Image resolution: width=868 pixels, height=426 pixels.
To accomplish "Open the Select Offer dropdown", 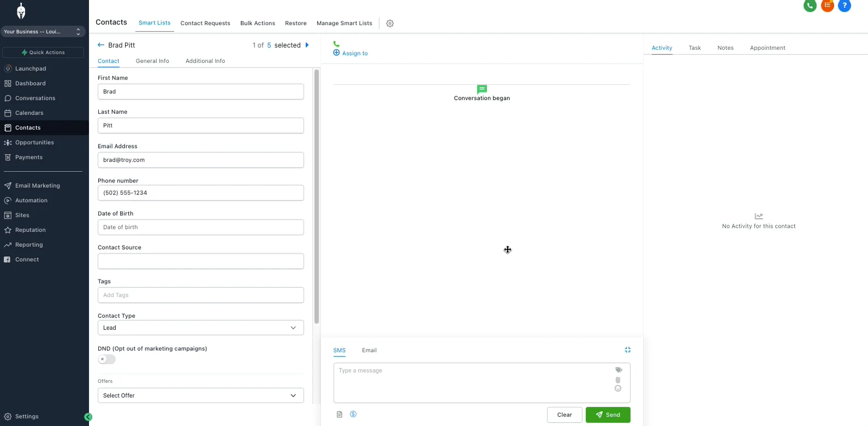I will click(x=201, y=395).
